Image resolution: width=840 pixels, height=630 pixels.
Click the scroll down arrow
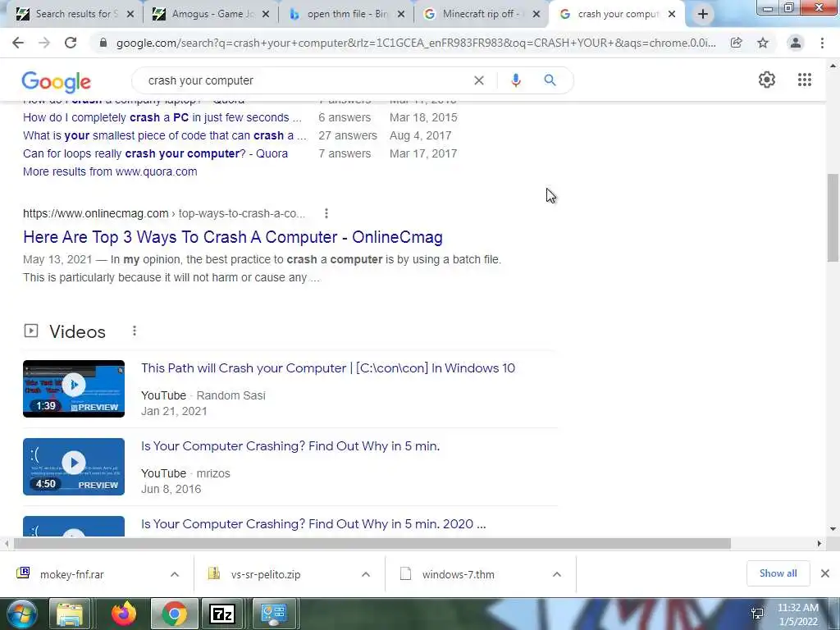coord(833,529)
